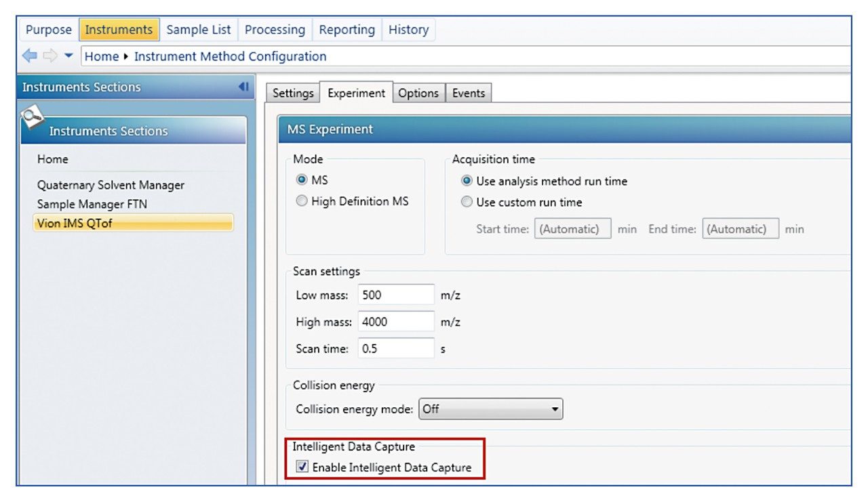Select High Definition MS mode
This screenshot has height=502, width=868.
pyautogui.click(x=302, y=201)
